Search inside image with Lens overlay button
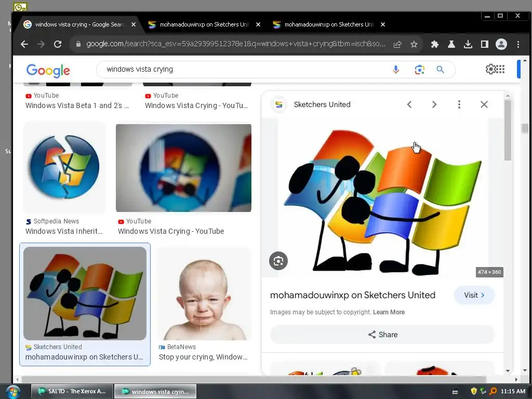The width and height of the screenshot is (532, 399). [x=278, y=261]
